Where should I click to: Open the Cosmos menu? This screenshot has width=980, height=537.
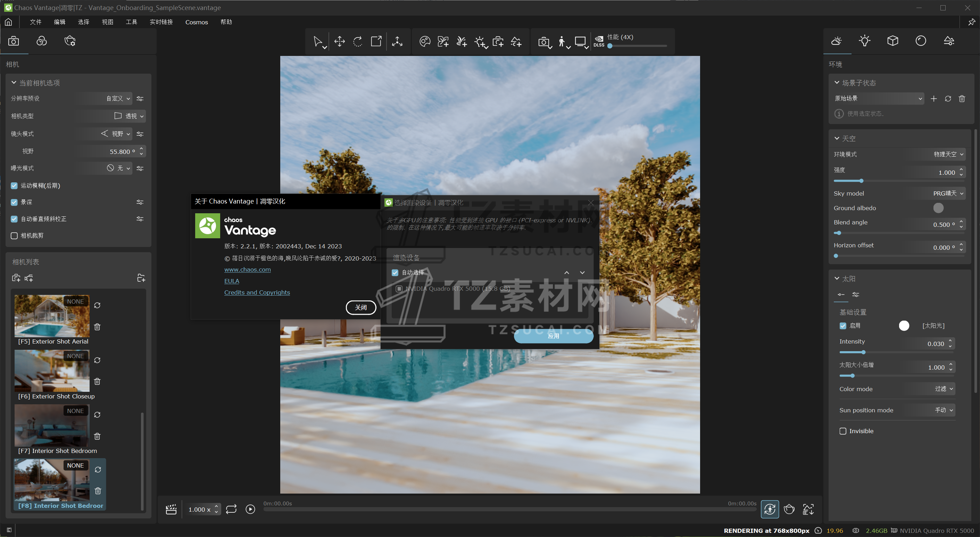[x=196, y=22]
